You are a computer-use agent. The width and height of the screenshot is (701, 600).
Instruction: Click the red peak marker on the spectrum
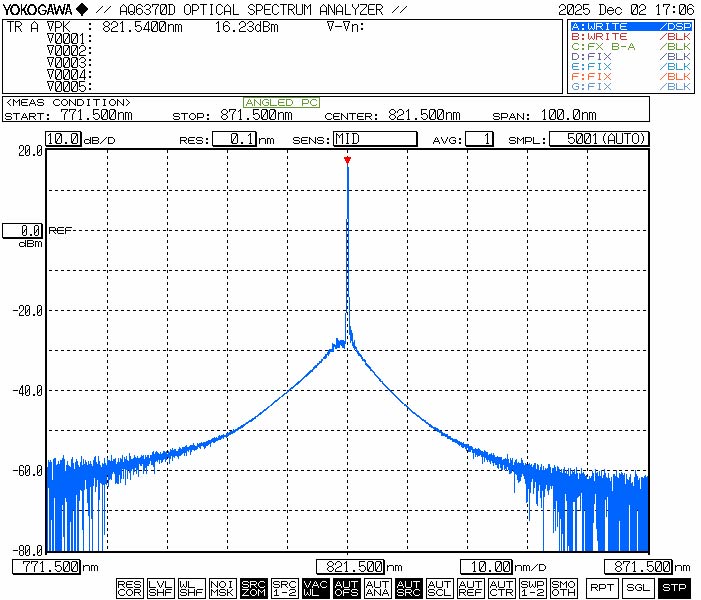click(347, 160)
